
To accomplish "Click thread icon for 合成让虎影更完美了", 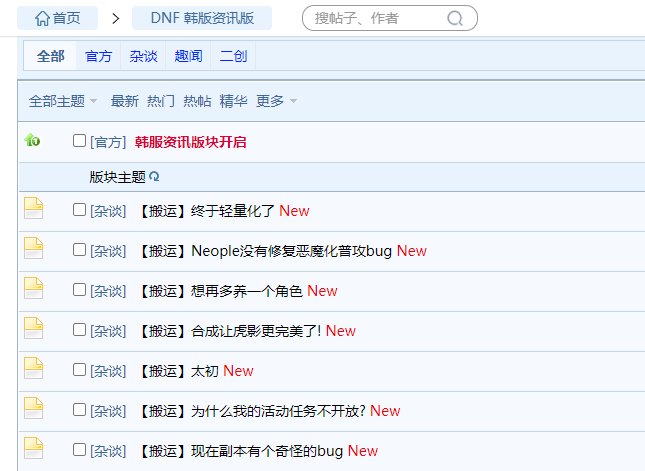I will [x=33, y=328].
